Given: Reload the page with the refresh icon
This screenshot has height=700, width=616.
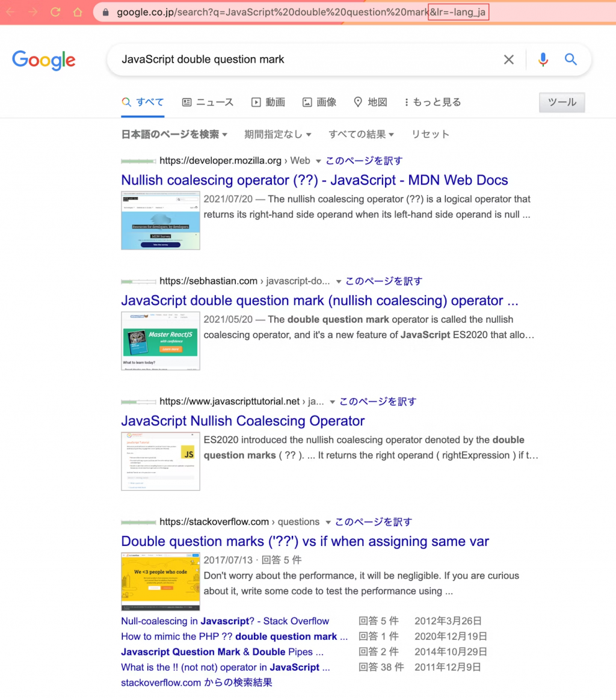Looking at the screenshot, I should pyautogui.click(x=55, y=12).
